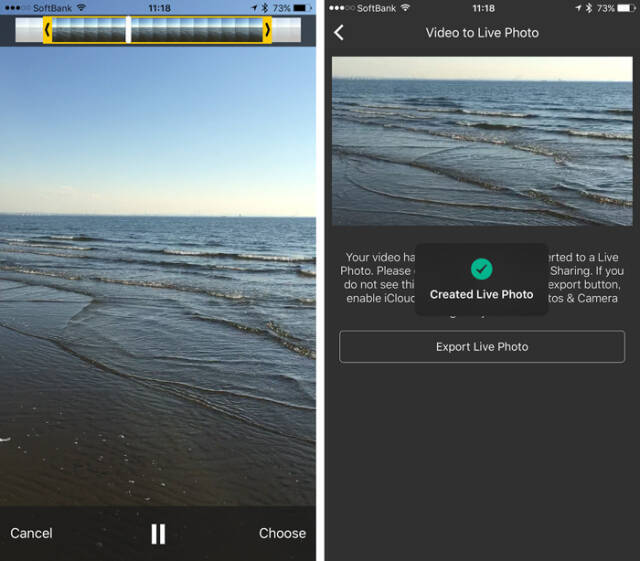
Task: Click the Wi-Fi icon in the left status bar
Action: point(81,7)
